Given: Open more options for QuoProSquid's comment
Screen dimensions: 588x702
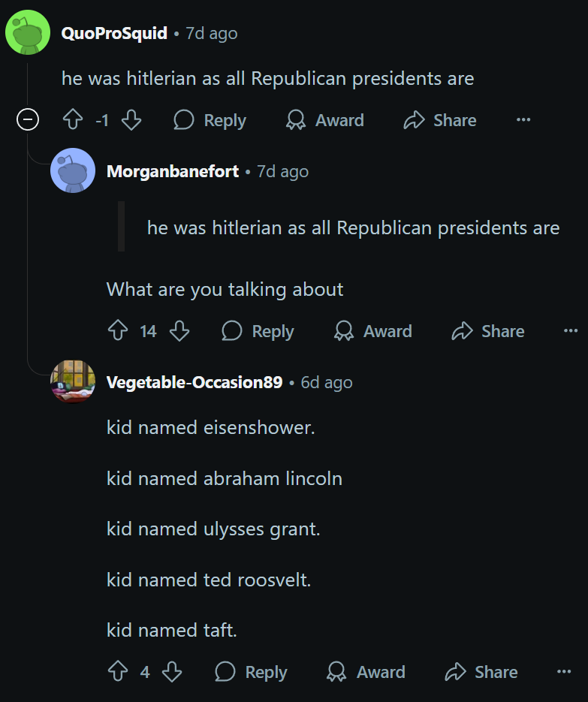Looking at the screenshot, I should tap(523, 119).
